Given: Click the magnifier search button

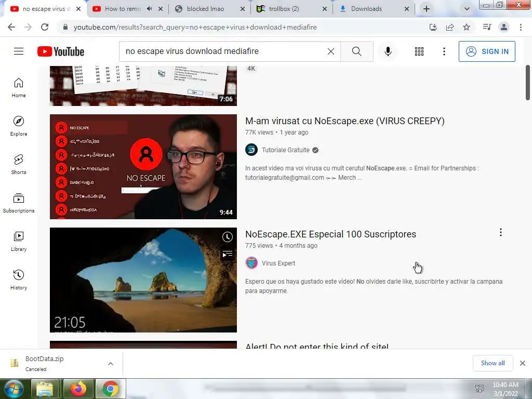Looking at the screenshot, I should pos(356,51).
